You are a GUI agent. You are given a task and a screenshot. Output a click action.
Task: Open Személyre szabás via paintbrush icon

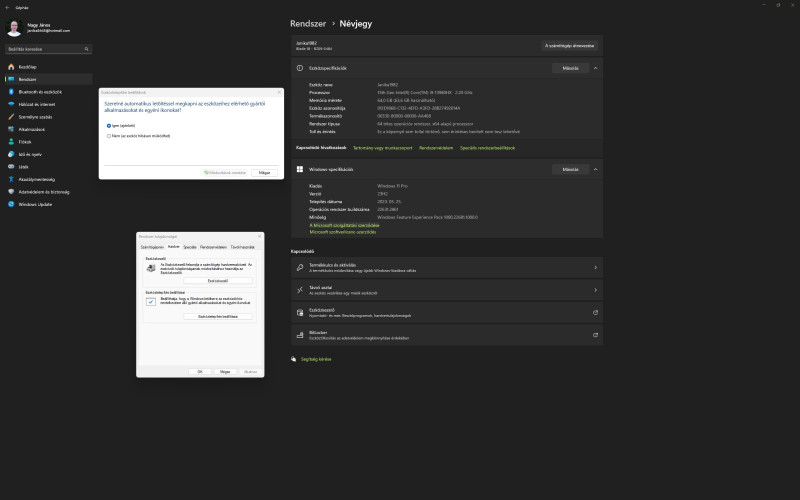point(11,117)
